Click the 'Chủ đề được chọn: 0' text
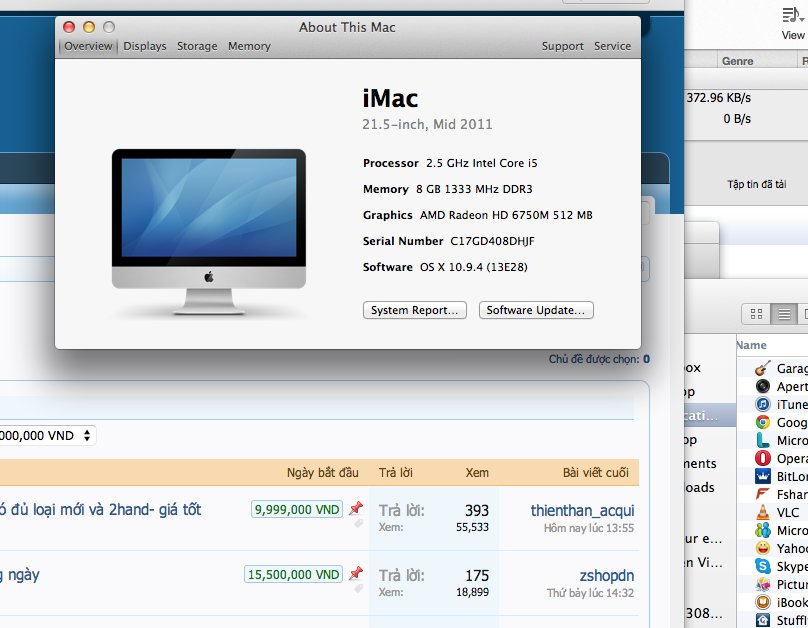808x628 pixels. coord(599,359)
